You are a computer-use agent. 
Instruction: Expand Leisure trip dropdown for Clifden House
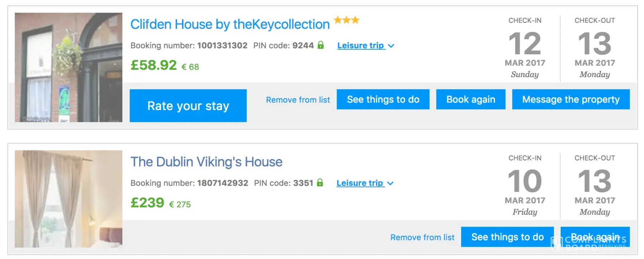(361, 46)
